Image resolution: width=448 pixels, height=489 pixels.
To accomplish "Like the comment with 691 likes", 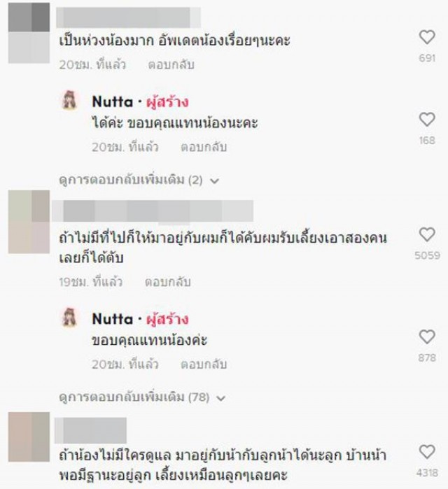I will pyautogui.click(x=427, y=37).
